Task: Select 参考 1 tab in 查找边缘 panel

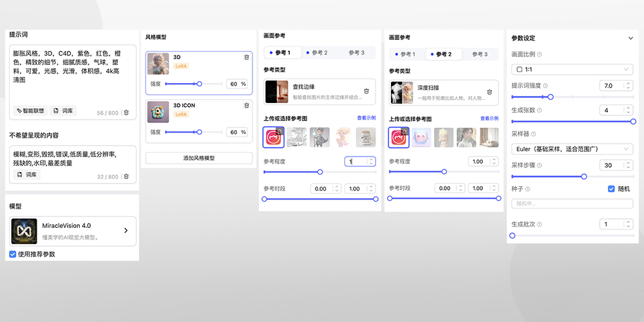Action: tap(283, 53)
